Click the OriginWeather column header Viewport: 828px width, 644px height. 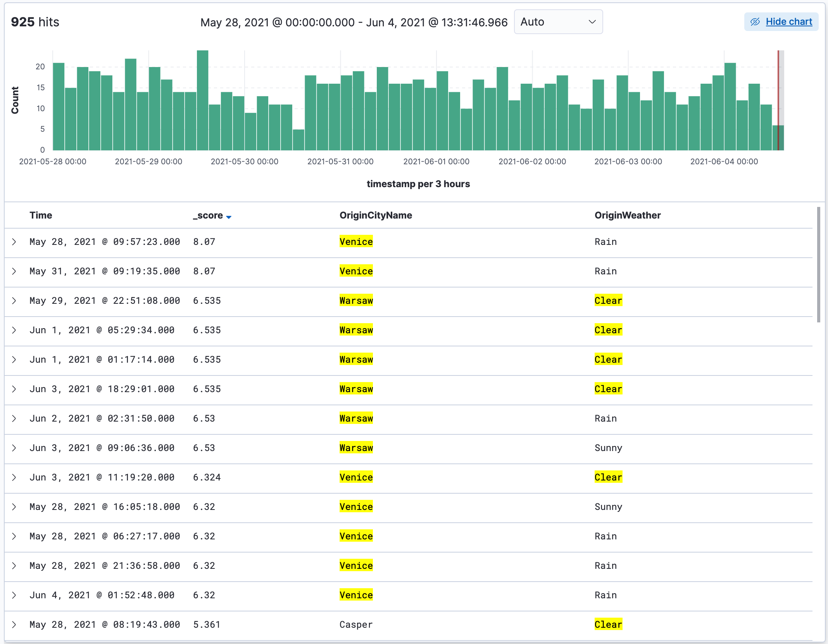[x=627, y=215]
